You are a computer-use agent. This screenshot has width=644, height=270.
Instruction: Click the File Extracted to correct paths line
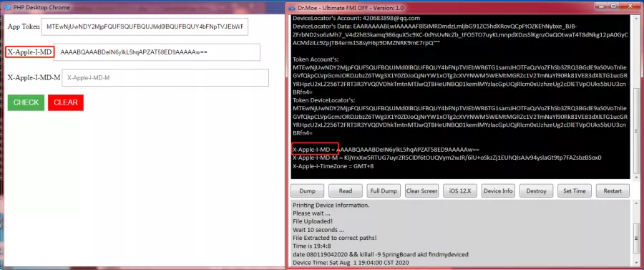tap(335, 238)
